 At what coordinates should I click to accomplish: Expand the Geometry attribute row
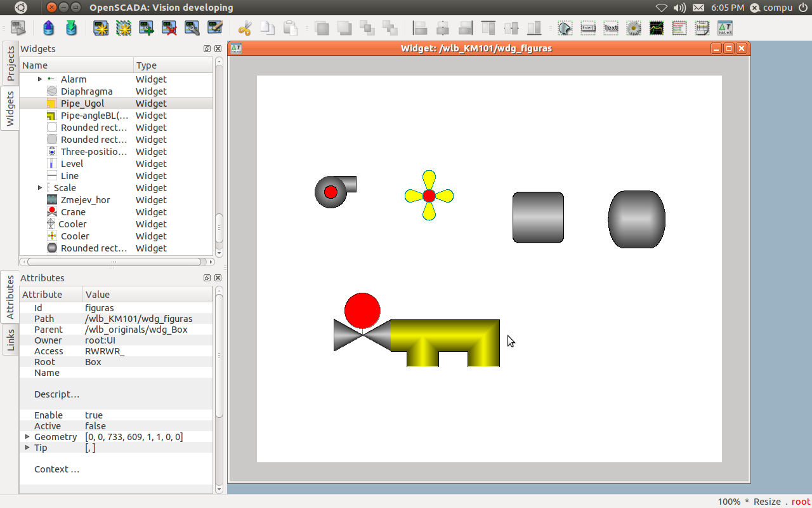pos(27,437)
